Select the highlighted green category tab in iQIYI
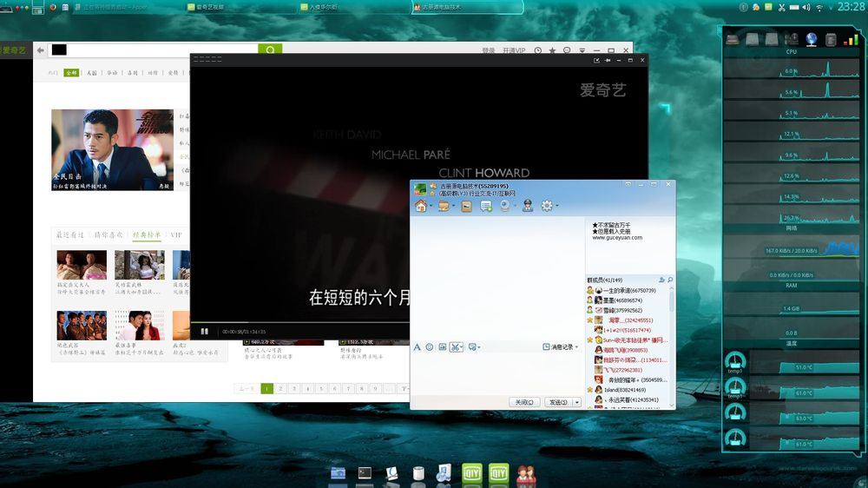 click(x=71, y=73)
